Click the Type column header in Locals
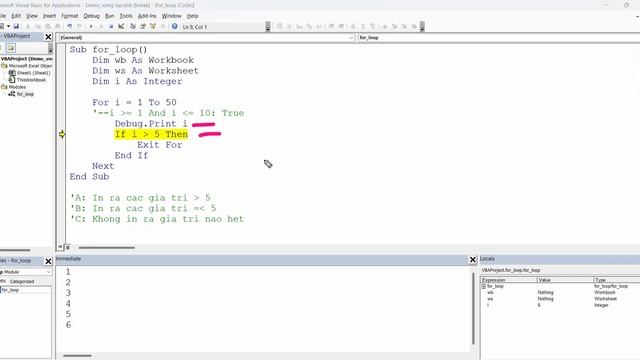The height and width of the screenshot is (360, 640). click(617, 280)
